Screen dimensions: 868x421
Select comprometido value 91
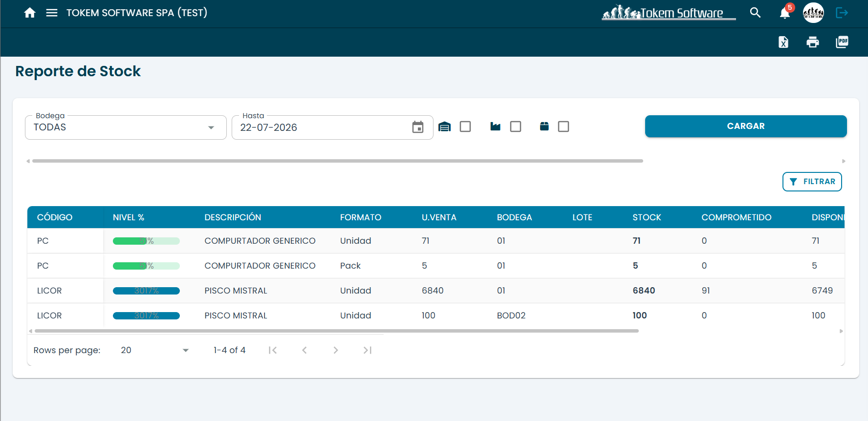tap(706, 291)
